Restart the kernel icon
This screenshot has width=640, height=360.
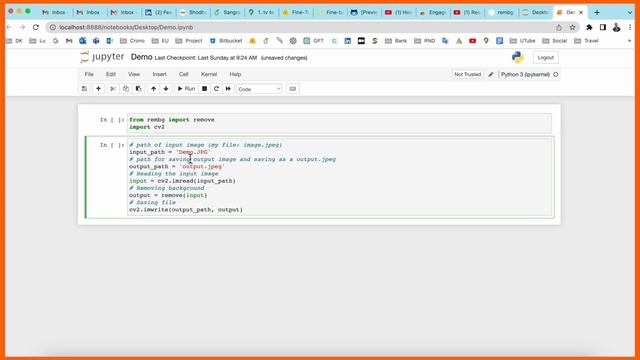coord(216,89)
